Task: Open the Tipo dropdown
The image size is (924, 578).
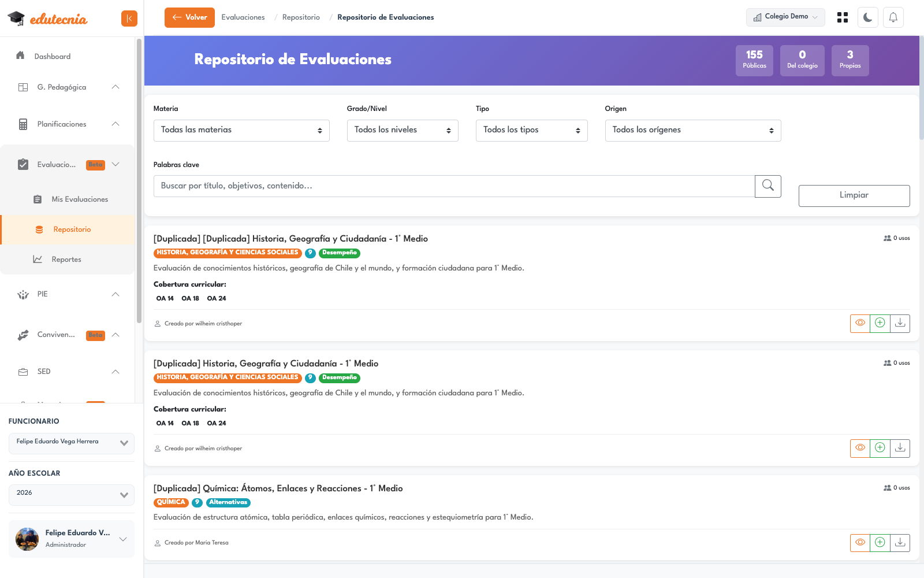Action: point(531,131)
